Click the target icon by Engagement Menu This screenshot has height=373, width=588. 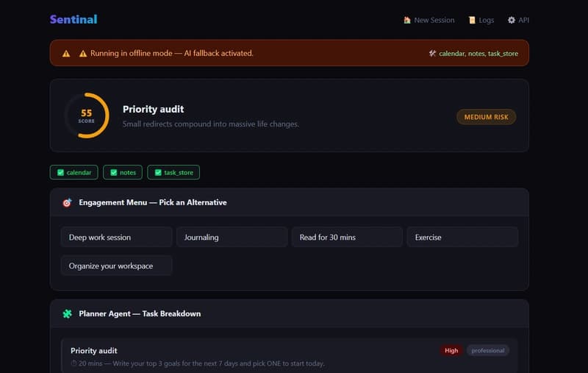[67, 202]
